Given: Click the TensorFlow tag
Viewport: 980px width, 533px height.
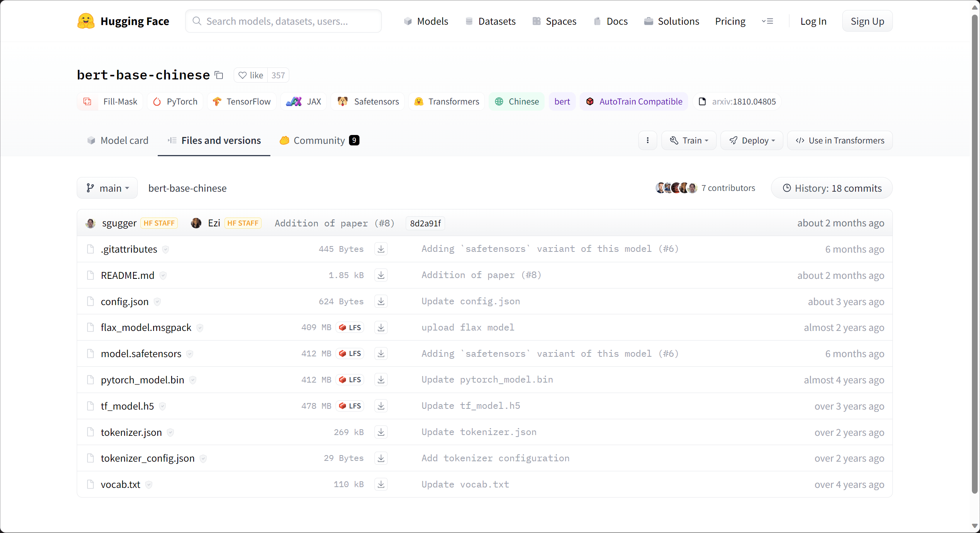Looking at the screenshot, I should 242,101.
